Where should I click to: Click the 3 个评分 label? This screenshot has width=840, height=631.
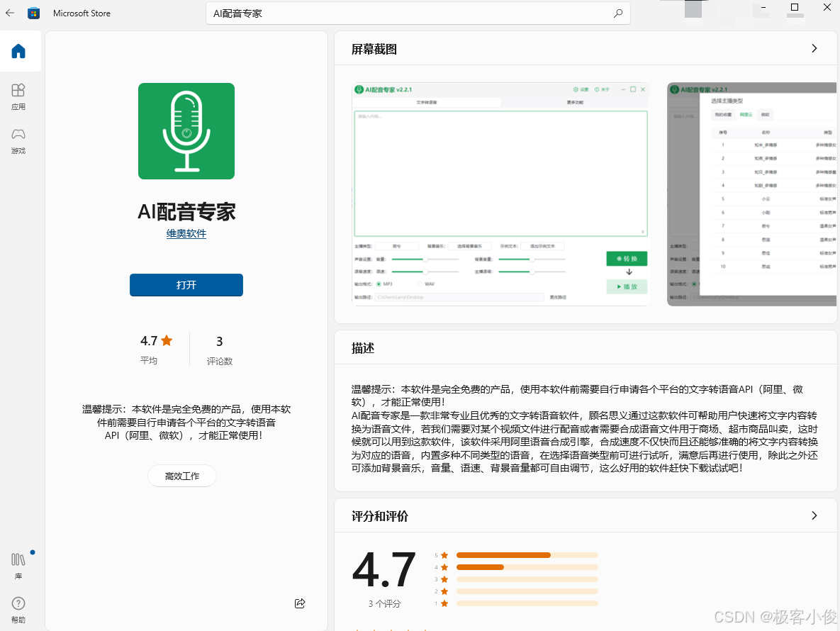coord(384,603)
